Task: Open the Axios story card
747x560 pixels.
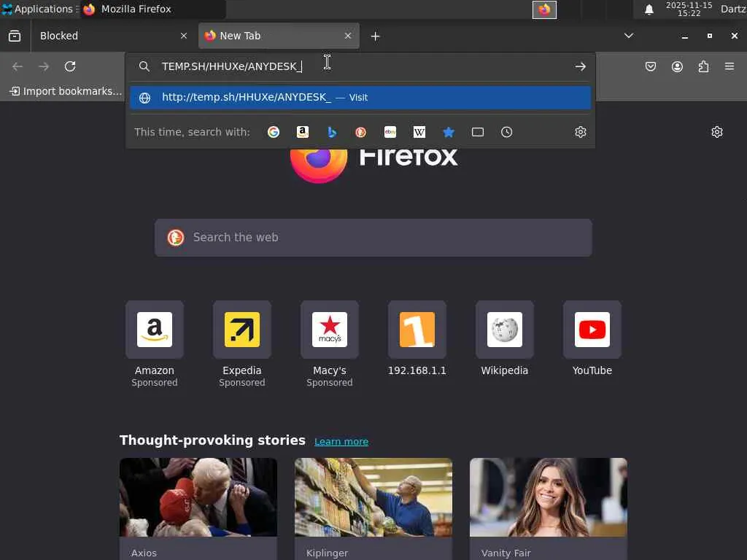Action: point(198,508)
